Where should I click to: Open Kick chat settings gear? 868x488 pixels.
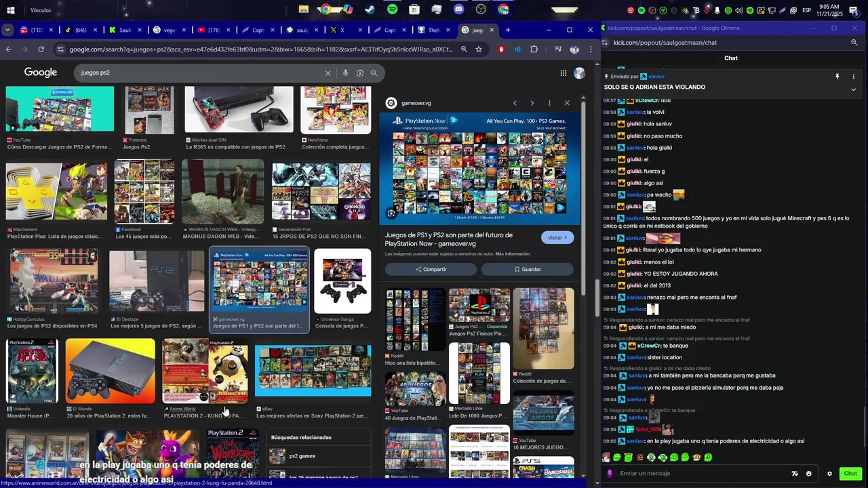pyautogui.click(x=829, y=474)
